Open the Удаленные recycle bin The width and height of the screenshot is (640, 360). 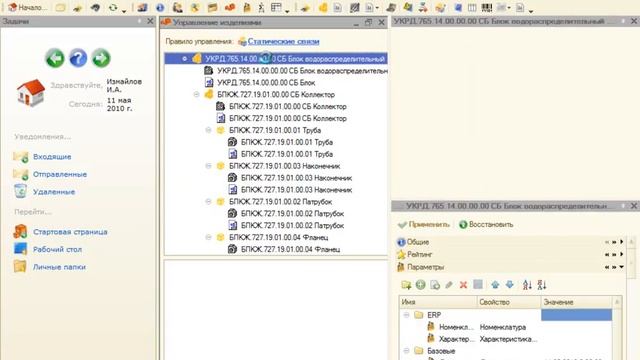[54, 192]
